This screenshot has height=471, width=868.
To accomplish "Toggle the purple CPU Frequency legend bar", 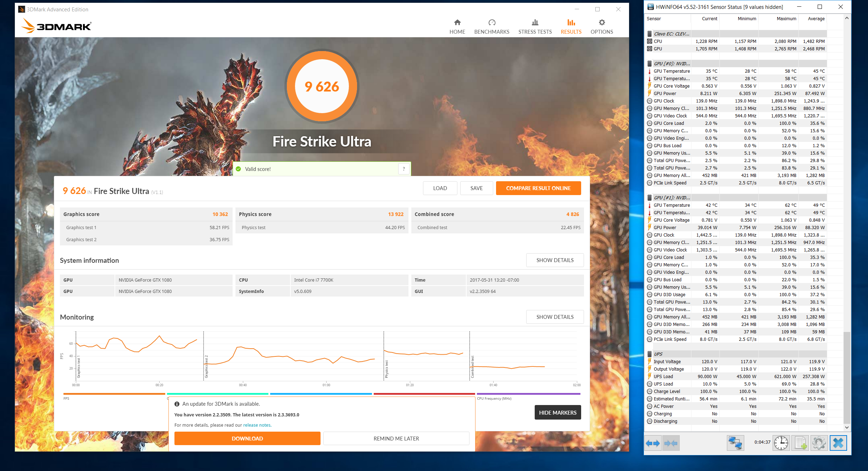I will (528, 394).
